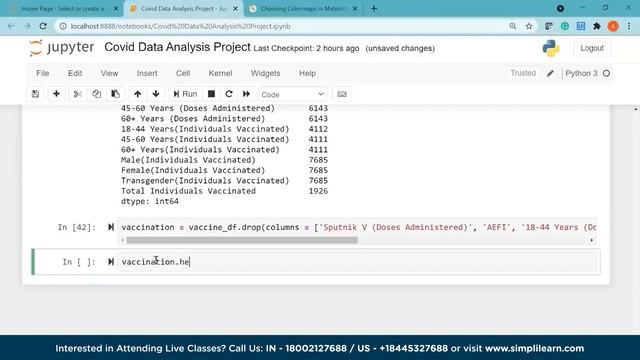This screenshot has height=360, width=640.
Task: Switch to Choosing Colormaps in Matplotlib tab
Action: click(303, 9)
